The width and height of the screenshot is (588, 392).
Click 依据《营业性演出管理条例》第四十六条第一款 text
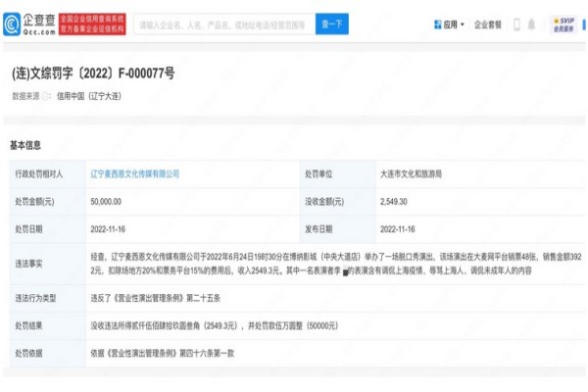tap(162, 354)
